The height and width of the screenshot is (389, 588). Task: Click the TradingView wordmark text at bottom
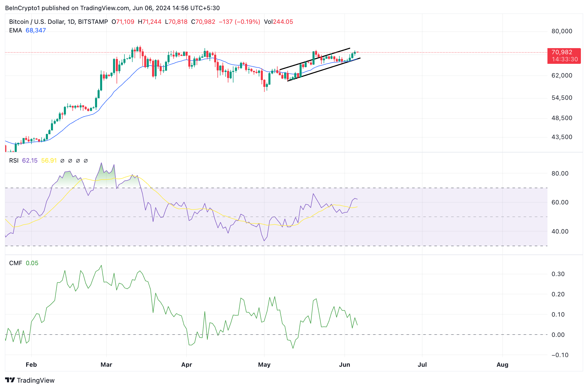pos(36,380)
